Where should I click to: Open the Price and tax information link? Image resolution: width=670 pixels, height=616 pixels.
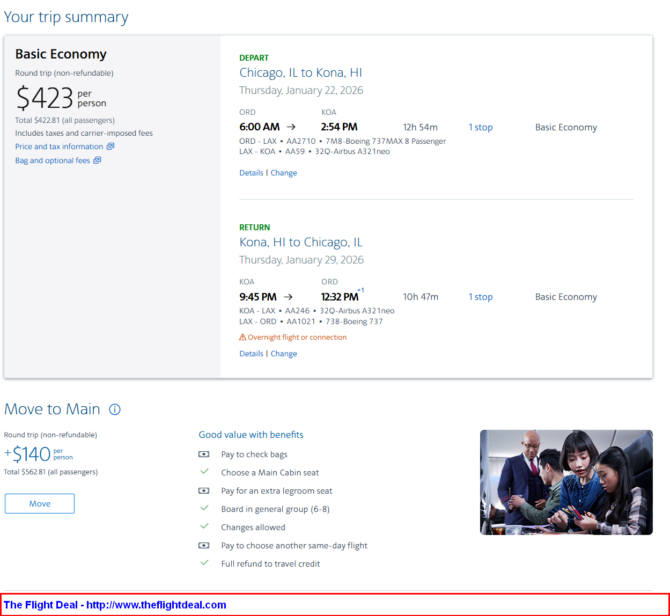click(59, 146)
